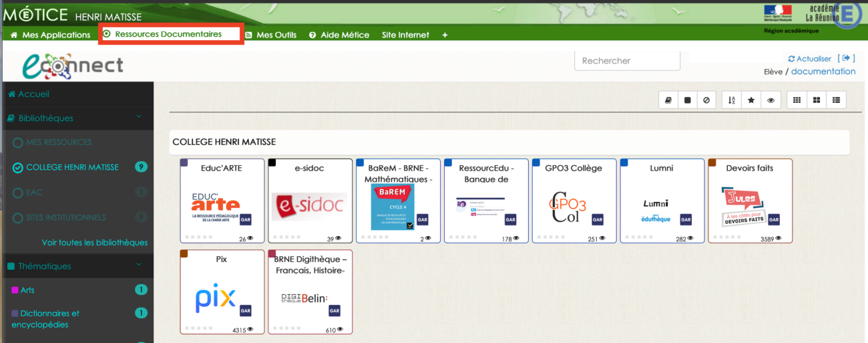Click the prohibited circle filter icon

tap(706, 100)
